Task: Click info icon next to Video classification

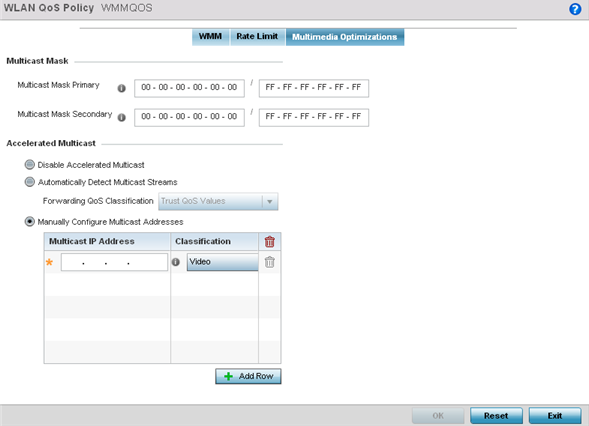Action: [x=175, y=262]
